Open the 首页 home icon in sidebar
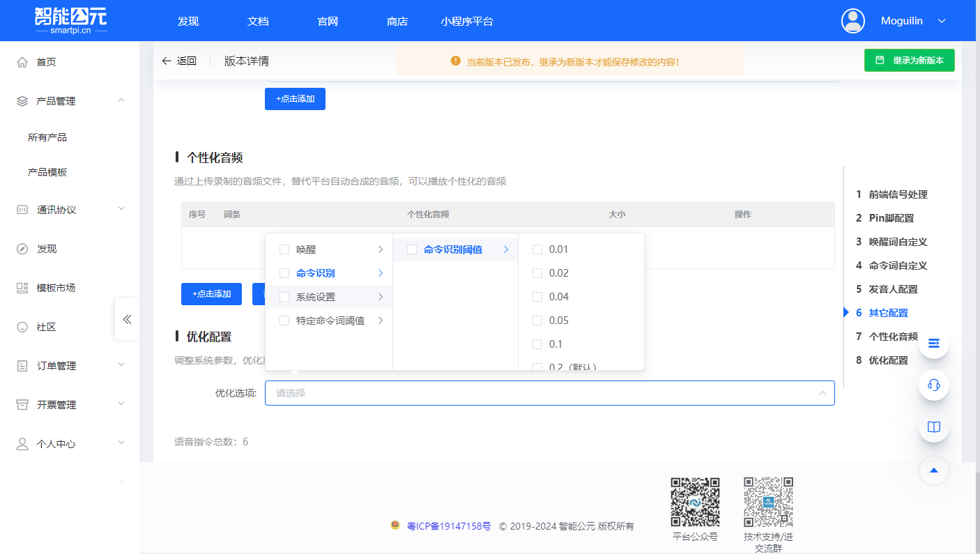Screen dimensions: 980x554 coord(21,61)
